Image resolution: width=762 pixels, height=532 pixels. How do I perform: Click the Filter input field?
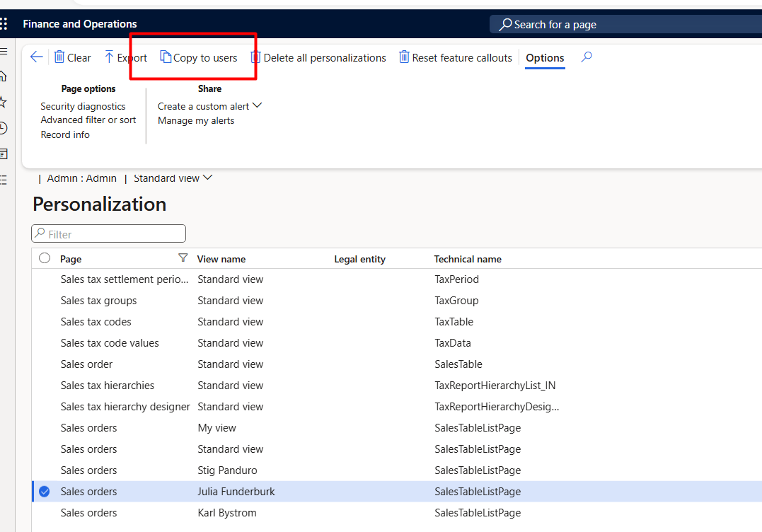[x=108, y=233]
